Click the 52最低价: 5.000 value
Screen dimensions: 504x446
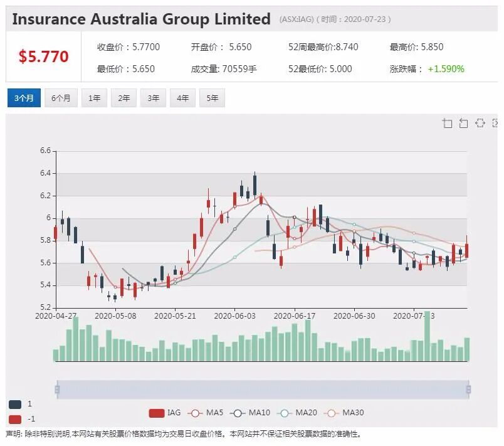click(320, 69)
